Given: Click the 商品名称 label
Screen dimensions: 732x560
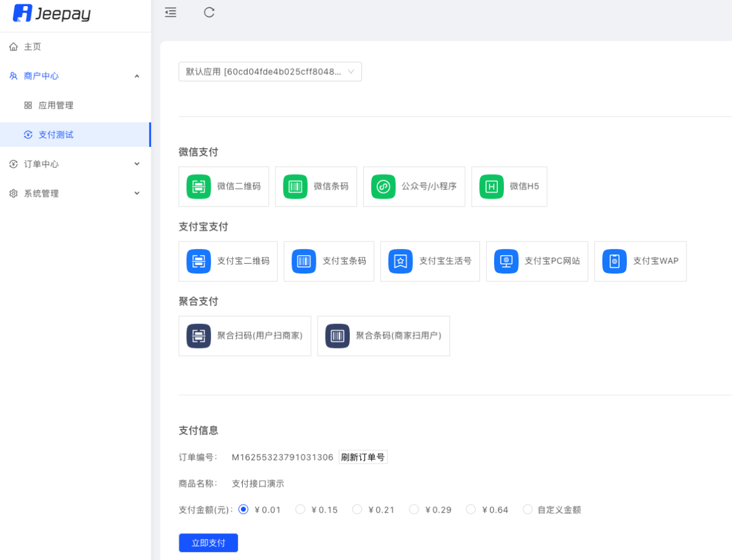Looking at the screenshot, I should point(198,484).
